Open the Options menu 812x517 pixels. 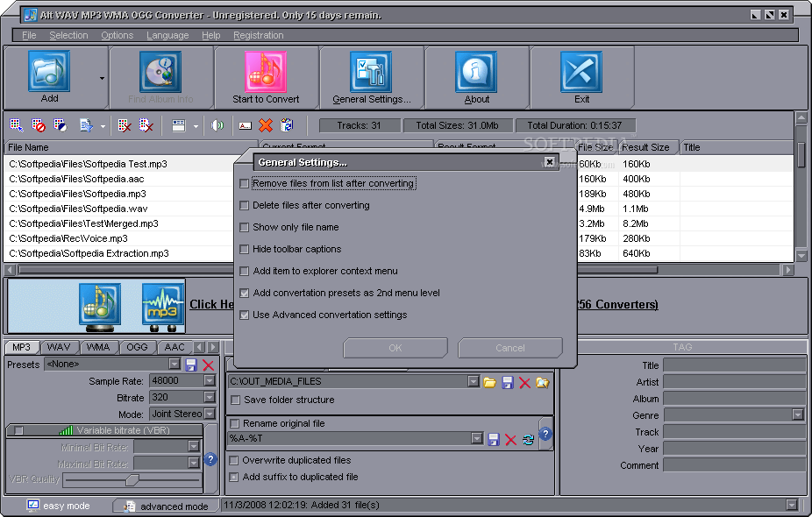pos(117,35)
